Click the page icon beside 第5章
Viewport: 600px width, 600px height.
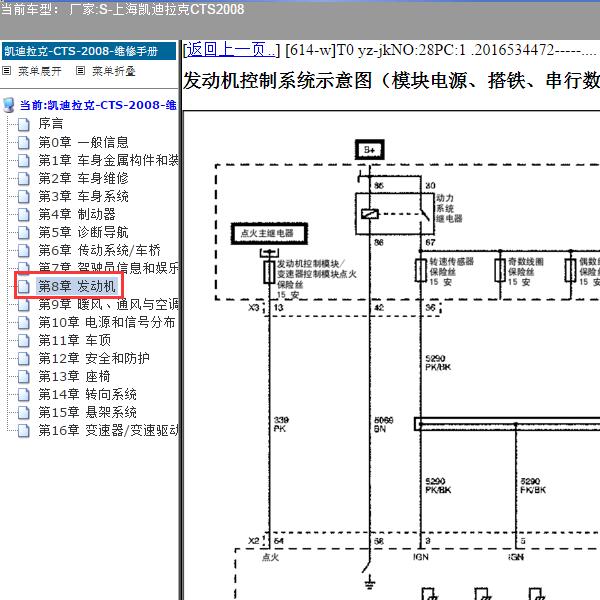point(24,232)
